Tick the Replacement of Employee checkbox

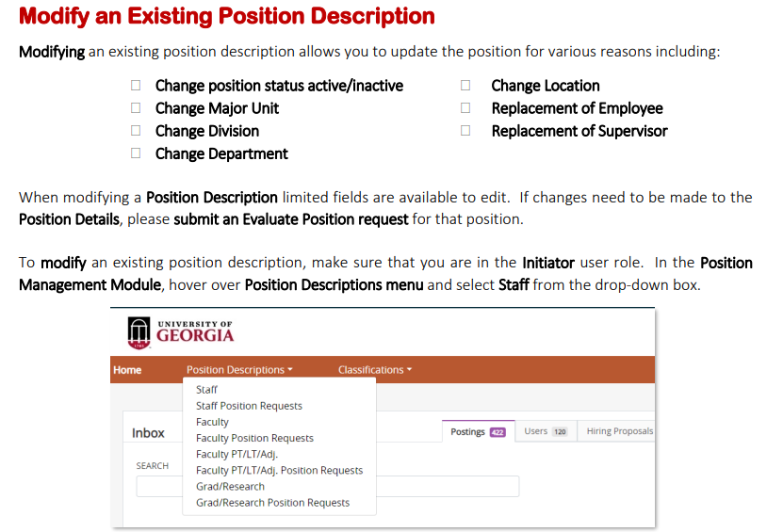[x=465, y=108]
